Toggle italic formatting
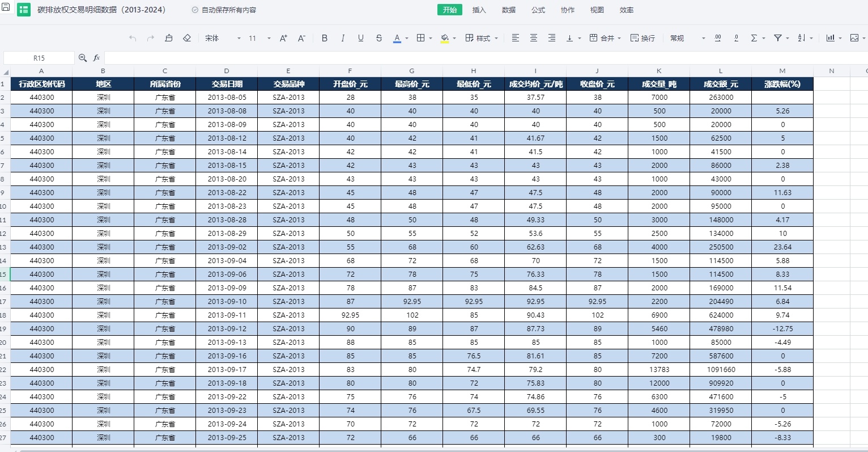 pos(343,38)
